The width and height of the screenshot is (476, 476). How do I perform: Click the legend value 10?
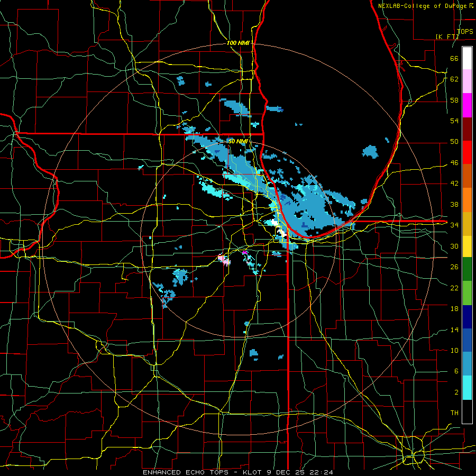click(x=454, y=350)
